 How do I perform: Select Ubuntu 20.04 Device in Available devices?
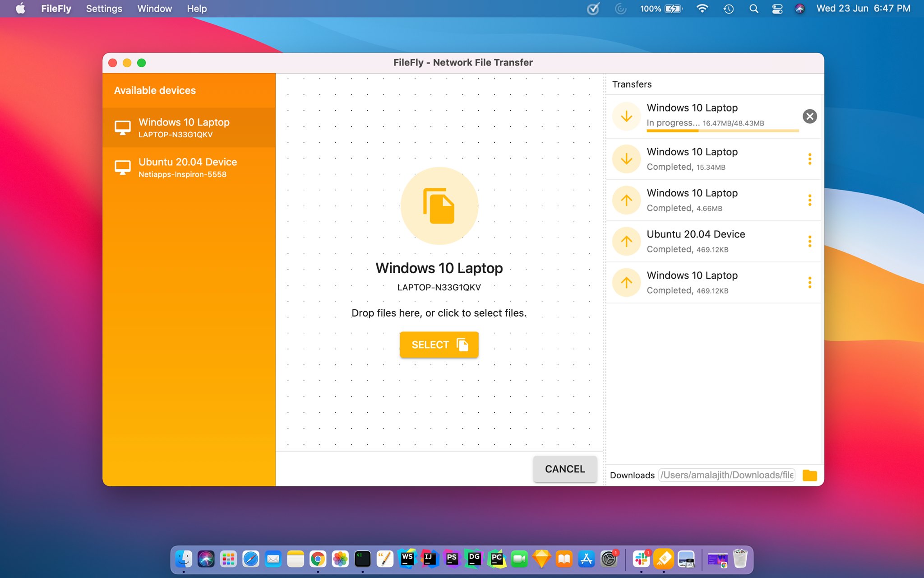(189, 167)
